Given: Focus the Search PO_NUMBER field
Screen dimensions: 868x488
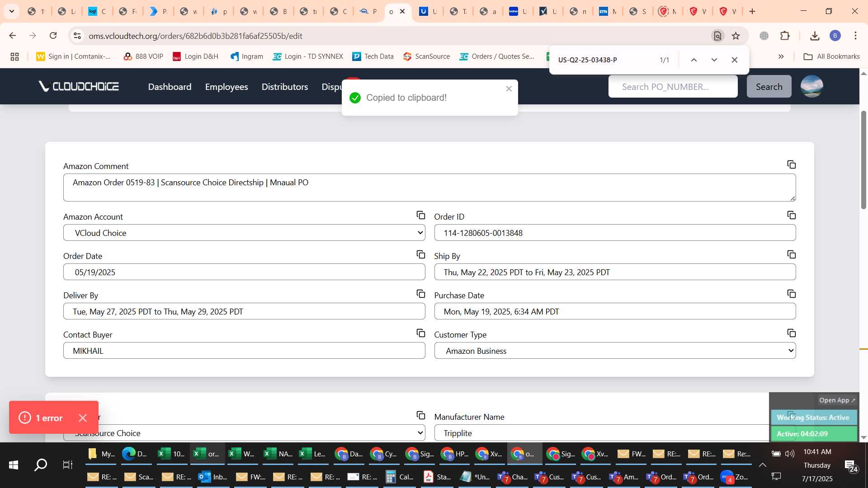Looking at the screenshot, I should tap(673, 86).
